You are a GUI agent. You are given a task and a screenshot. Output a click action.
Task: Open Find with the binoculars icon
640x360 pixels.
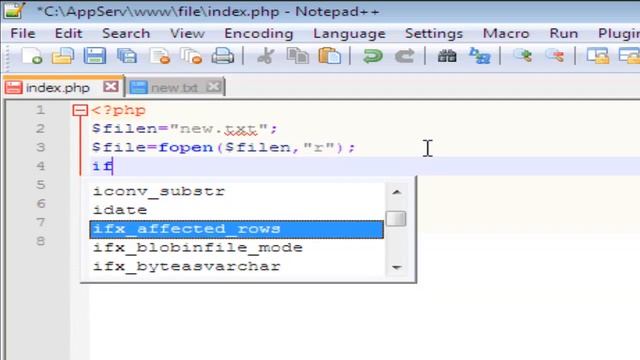447,56
